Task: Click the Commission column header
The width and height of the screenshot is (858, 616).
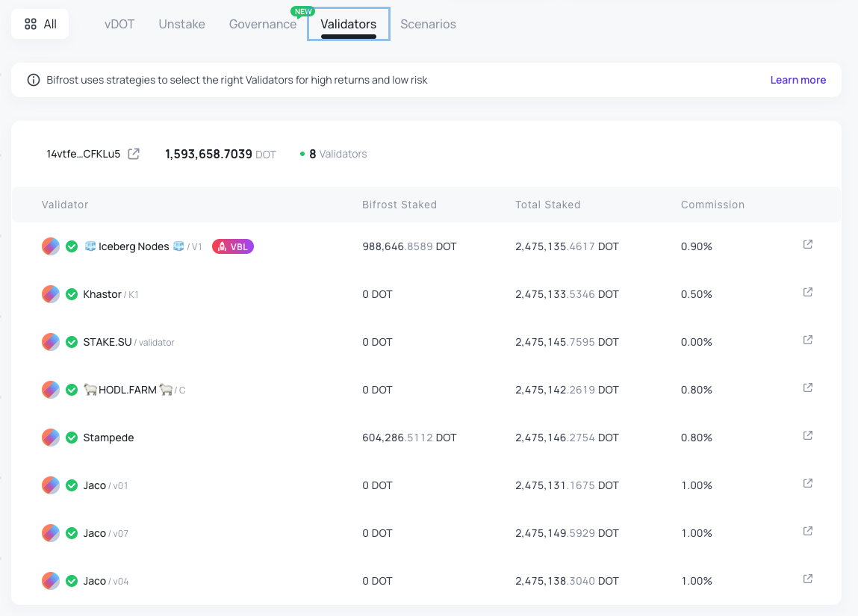Action: coord(712,205)
